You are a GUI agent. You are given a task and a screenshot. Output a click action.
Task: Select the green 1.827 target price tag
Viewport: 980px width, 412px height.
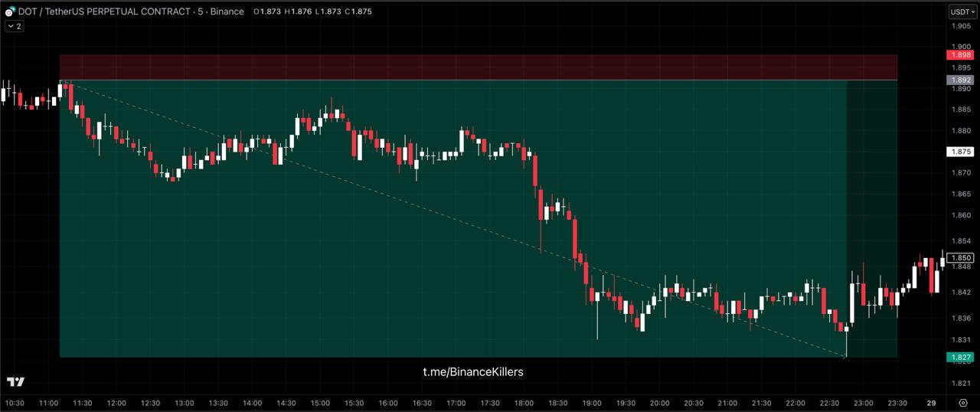[x=960, y=358]
